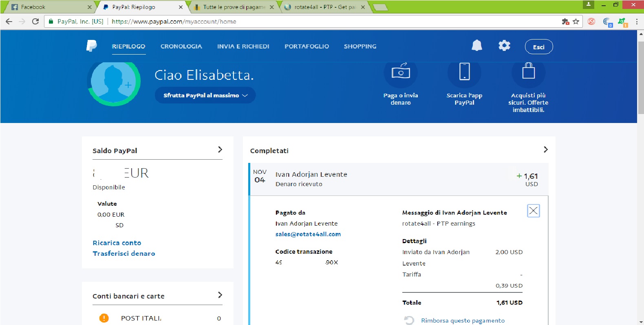The image size is (644, 325).
Task: Click the blue C extension icon
Action: pos(608,22)
